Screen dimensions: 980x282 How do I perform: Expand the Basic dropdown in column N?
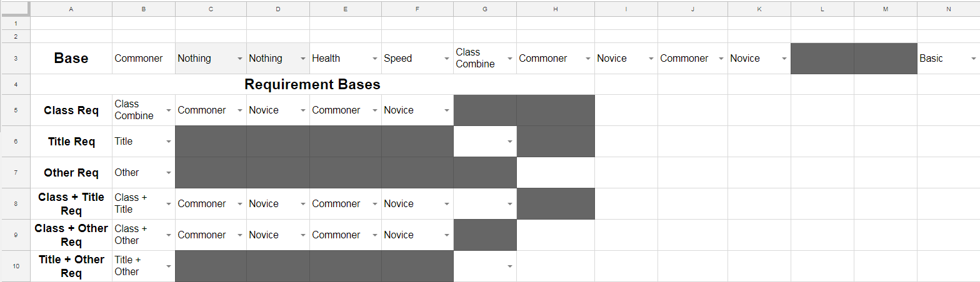click(973, 59)
